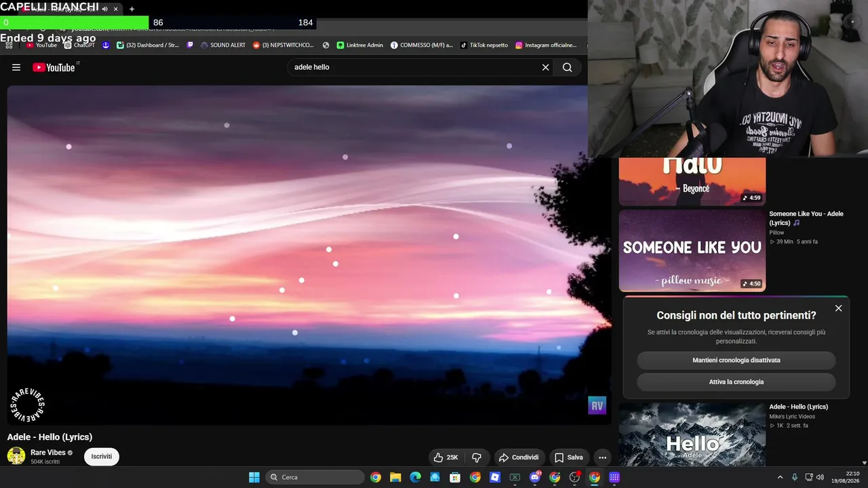Mute the tab via speaker icon
Image resolution: width=868 pixels, height=488 pixels.
click(104, 9)
